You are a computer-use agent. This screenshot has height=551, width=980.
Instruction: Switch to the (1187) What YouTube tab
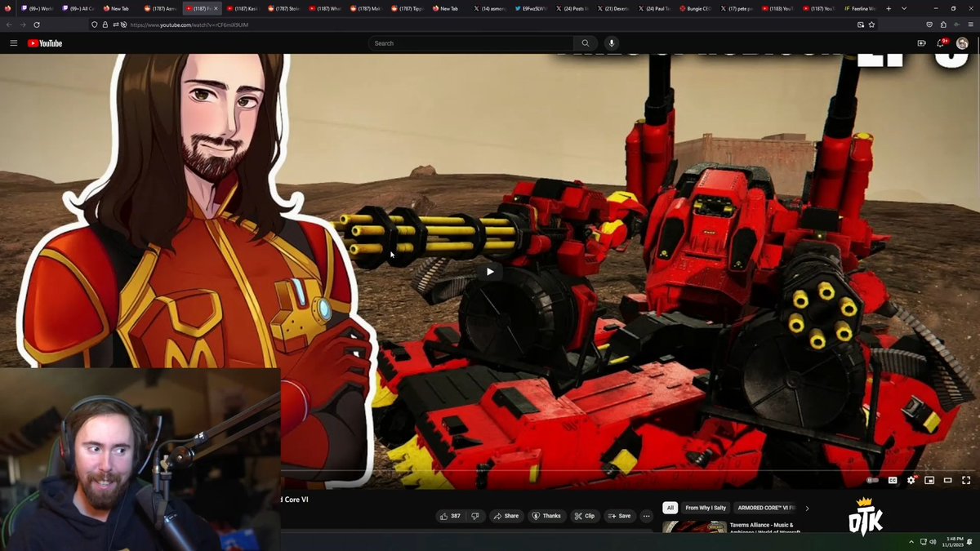pos(325,8)
